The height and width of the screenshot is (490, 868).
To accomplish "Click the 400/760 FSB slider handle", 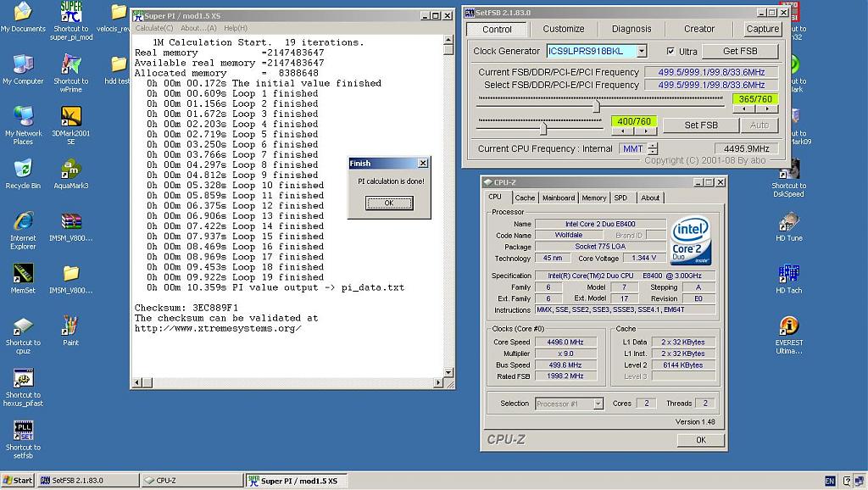I will click(x=543, y=129).
